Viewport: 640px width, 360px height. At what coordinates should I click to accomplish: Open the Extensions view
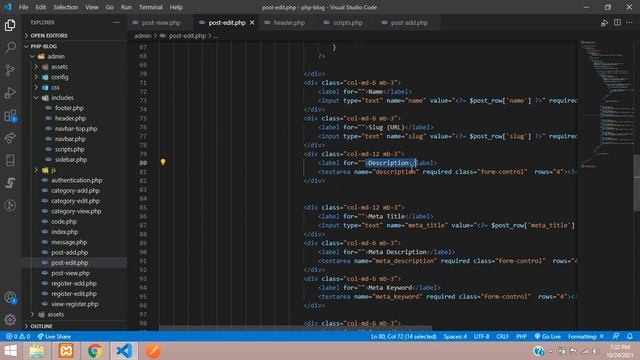tap(10, 116)
